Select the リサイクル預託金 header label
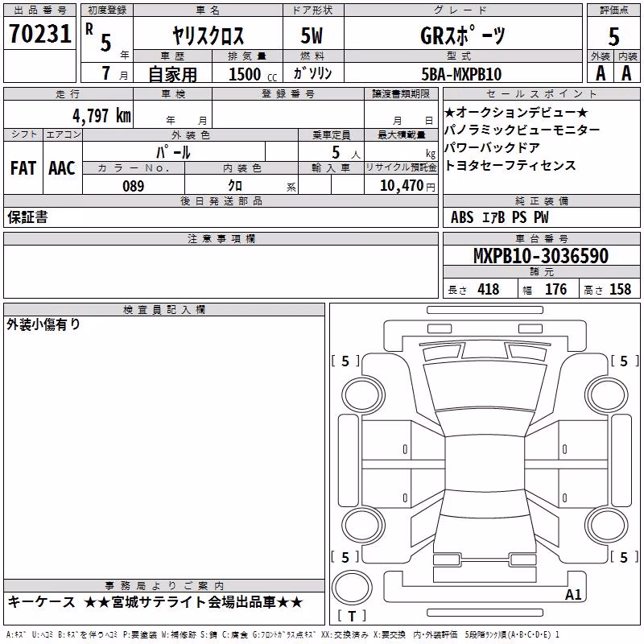 click(x=401, y=167)
